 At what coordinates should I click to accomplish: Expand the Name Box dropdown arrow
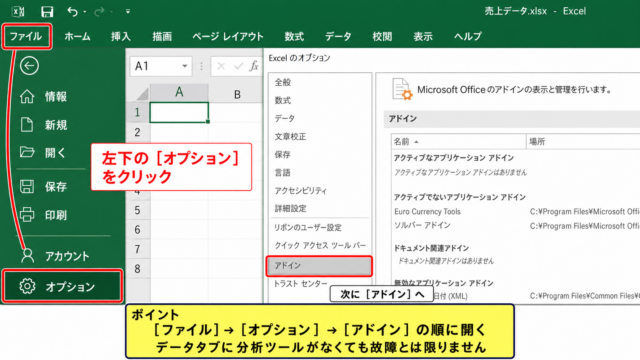click(185, 66)
